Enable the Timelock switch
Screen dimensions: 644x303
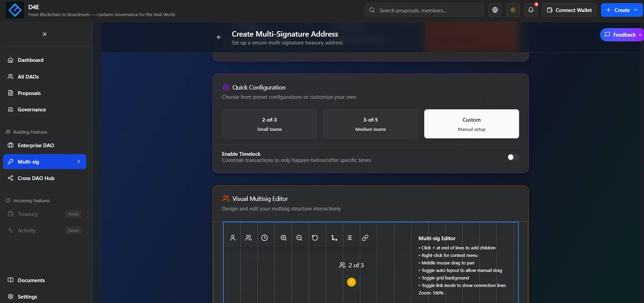(513, 157)
